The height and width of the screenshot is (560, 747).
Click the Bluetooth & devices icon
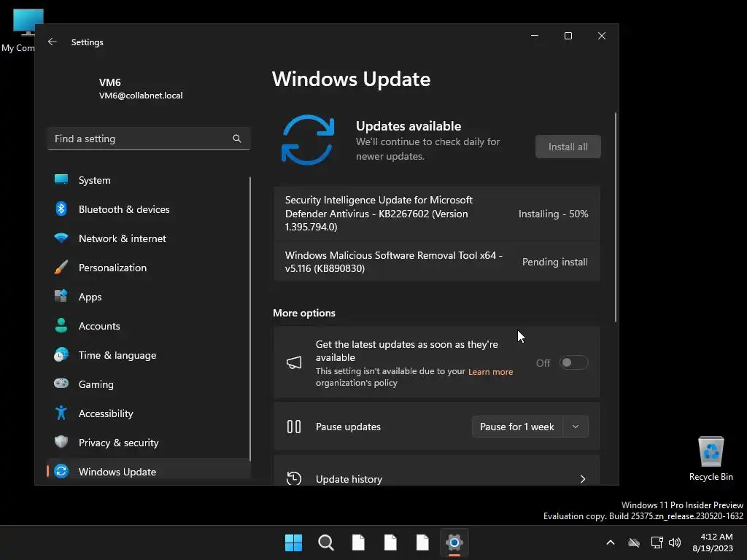click(61, 209)
